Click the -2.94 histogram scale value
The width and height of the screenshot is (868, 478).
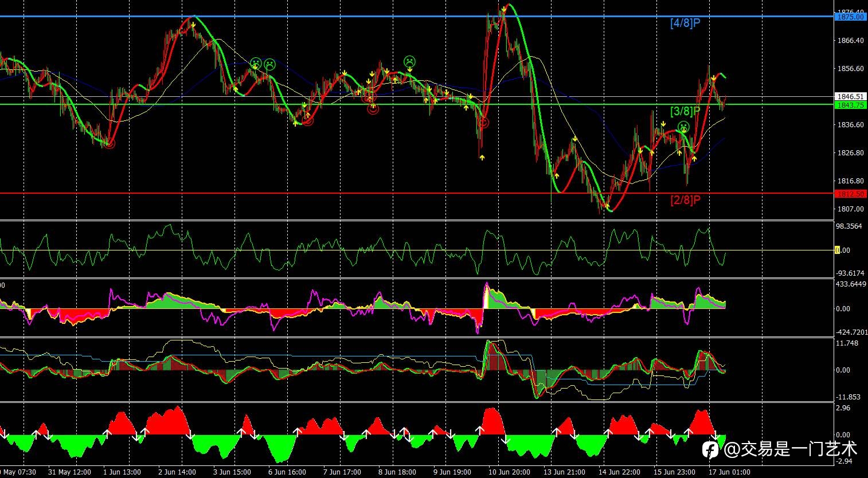844,461
